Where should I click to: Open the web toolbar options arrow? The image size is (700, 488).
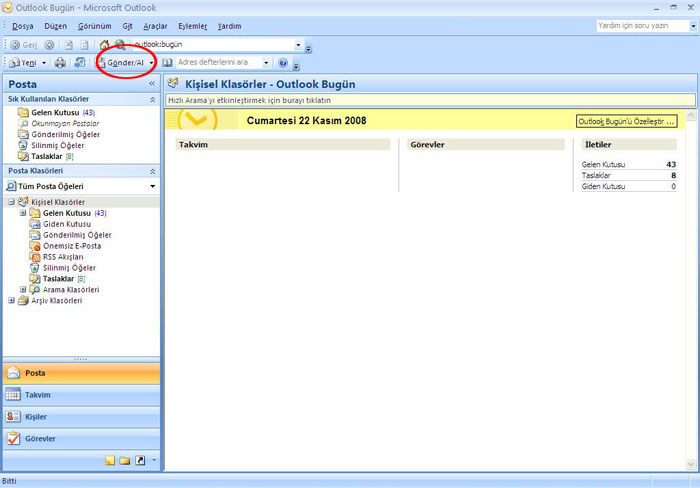pyautogui.click(x=308, y=48)
